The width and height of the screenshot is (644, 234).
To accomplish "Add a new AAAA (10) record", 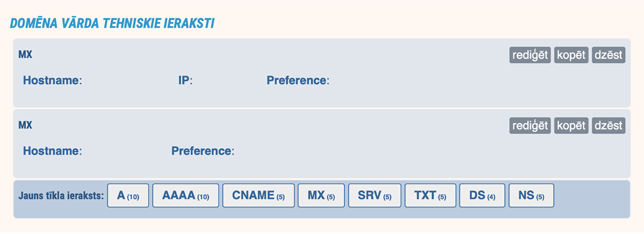I will pyautogui.click(x=186, y=195).
